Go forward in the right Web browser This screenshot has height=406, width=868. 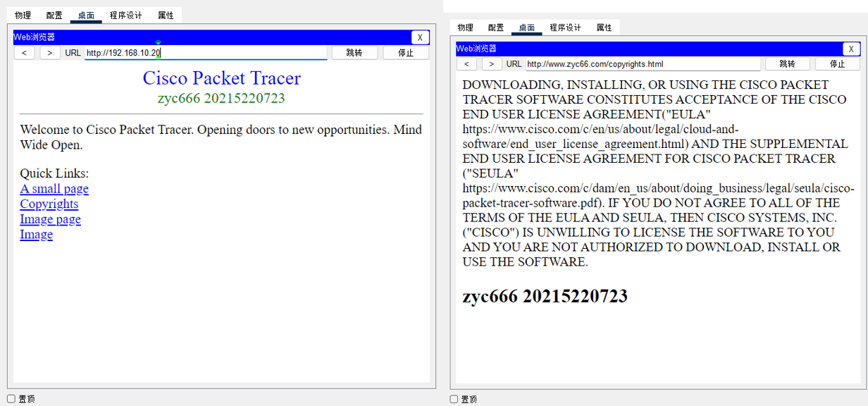[492, 64]
